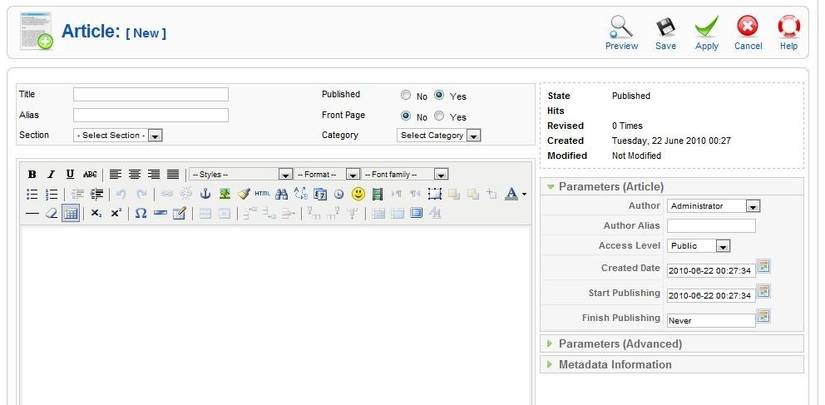Increase indent of the paragraph

coord(97,194)
